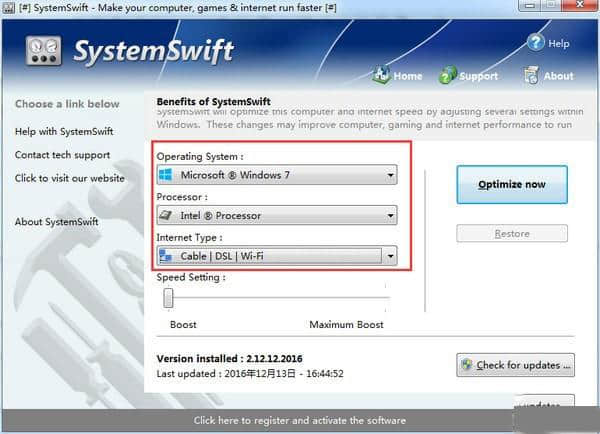This screenshot has height=434, width=600.
Task: Click the app icon in title bar
Action: (x=8, y=8)
